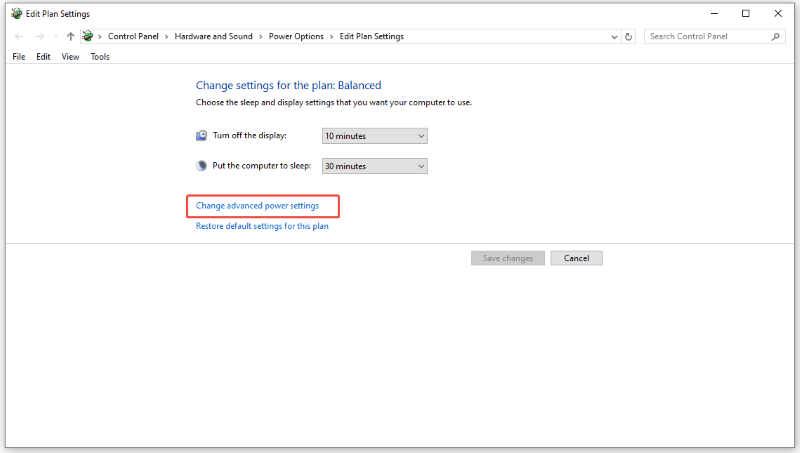Navigate to Control Panel breadcrumb
This screenshot has height=453, width=800.
[133, 36]
